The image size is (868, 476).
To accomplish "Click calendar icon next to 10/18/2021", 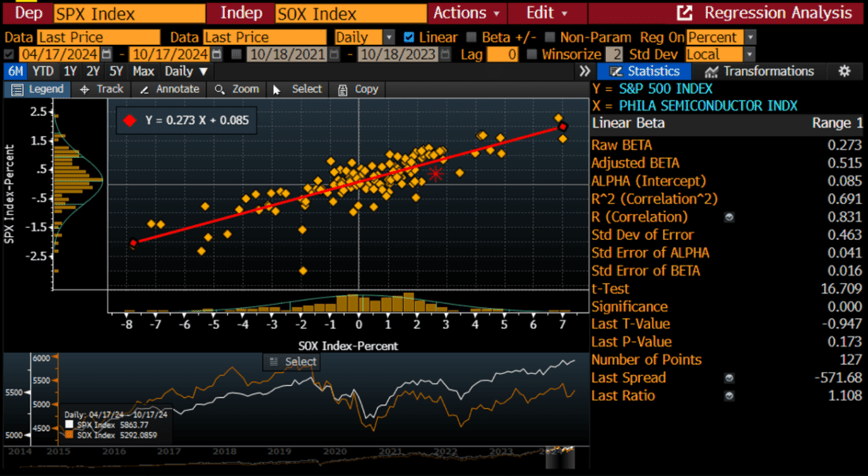I will [335, 54].
